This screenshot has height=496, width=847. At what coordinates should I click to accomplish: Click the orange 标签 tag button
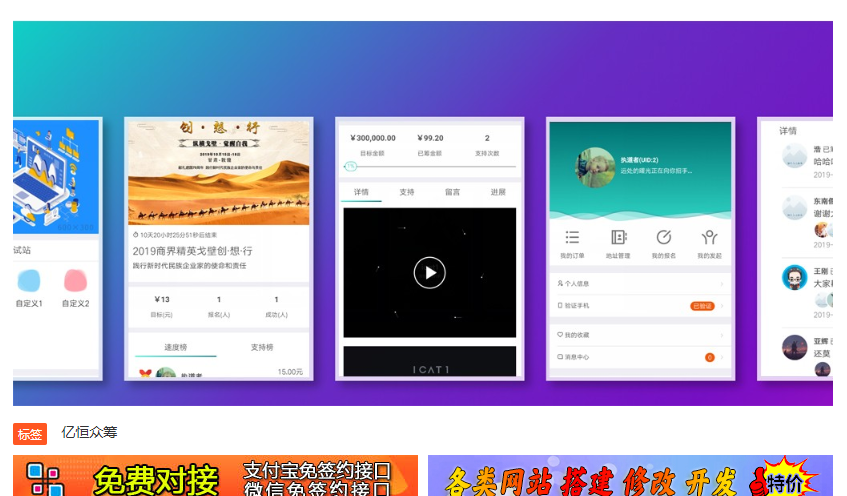click(30, 434)
